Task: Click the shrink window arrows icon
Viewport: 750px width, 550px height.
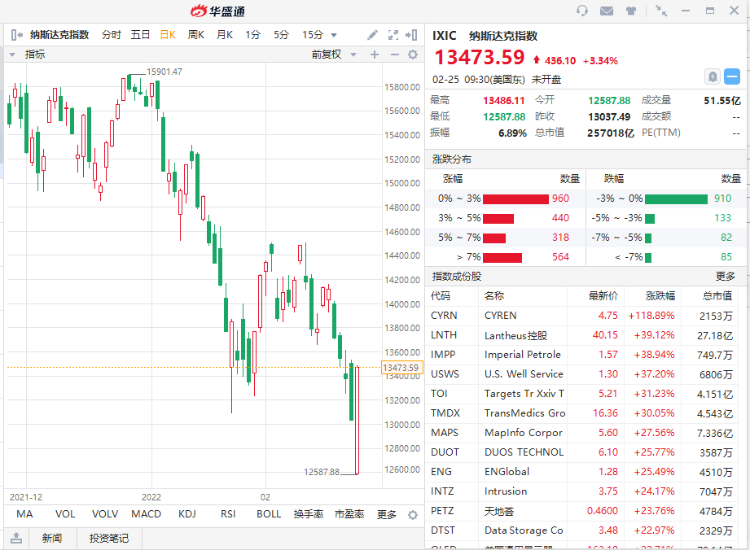Action: (661, 11)
